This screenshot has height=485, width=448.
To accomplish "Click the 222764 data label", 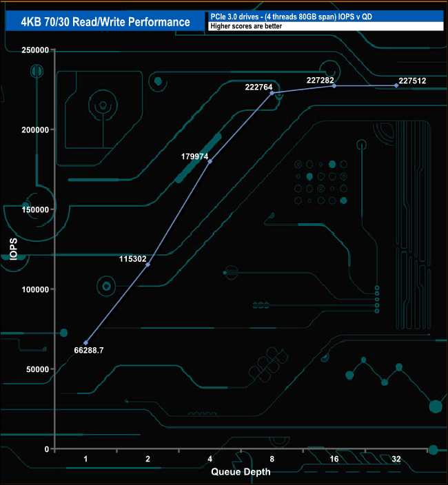I will click(259, 87).
